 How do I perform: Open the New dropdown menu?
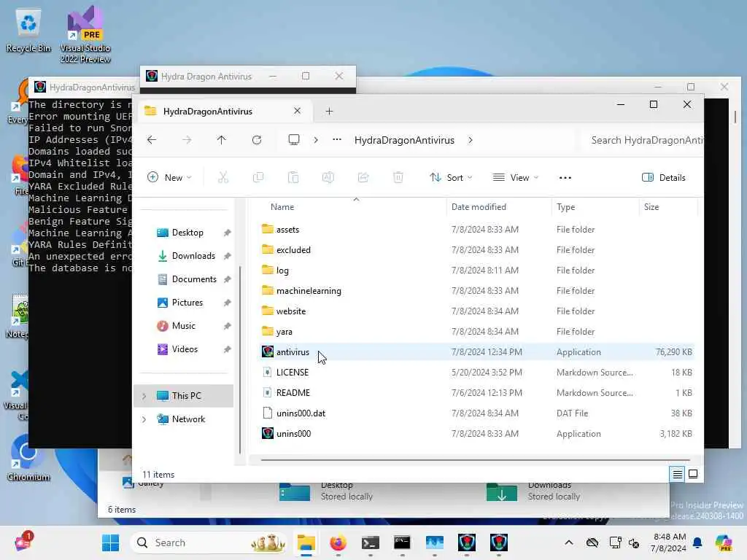pos(169,178)
